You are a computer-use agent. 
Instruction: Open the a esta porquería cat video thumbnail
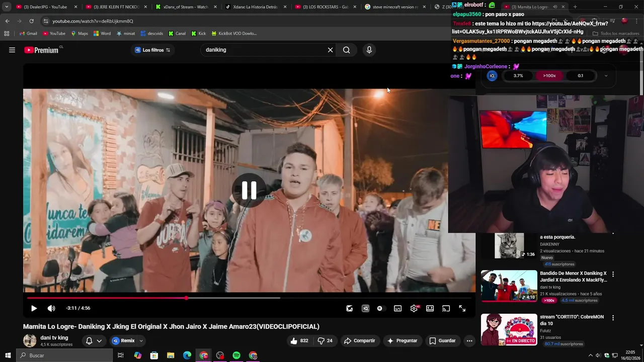[x=509, y=245]
